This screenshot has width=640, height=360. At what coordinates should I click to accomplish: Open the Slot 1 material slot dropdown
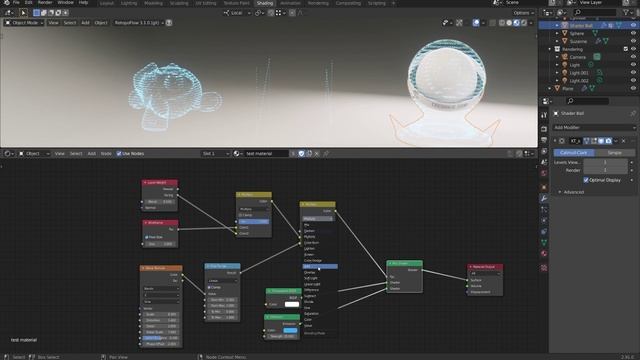216,153
